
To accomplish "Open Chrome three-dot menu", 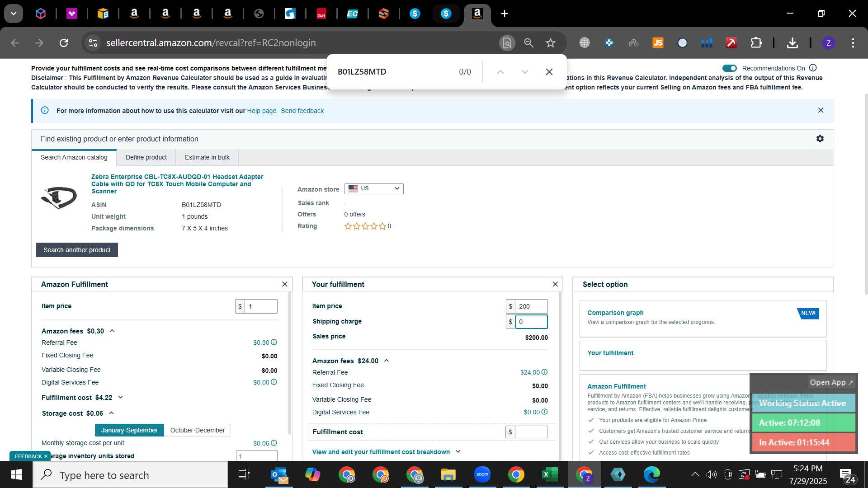I will click(x=853, y=43).
